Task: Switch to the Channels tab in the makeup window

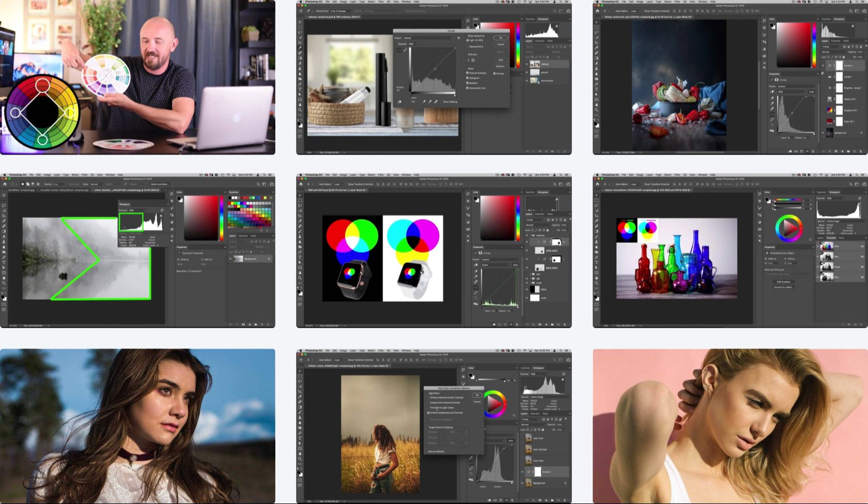Action: (539, 41)
